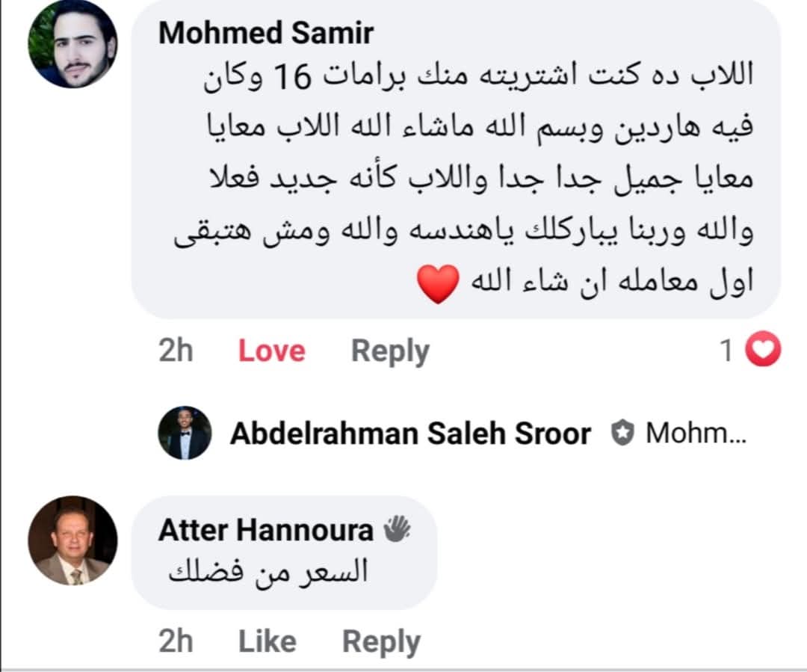The width and height of the screenshot is (807, 672).
Task: Like Atter Hannoura's comment
Action: (267, 641)
